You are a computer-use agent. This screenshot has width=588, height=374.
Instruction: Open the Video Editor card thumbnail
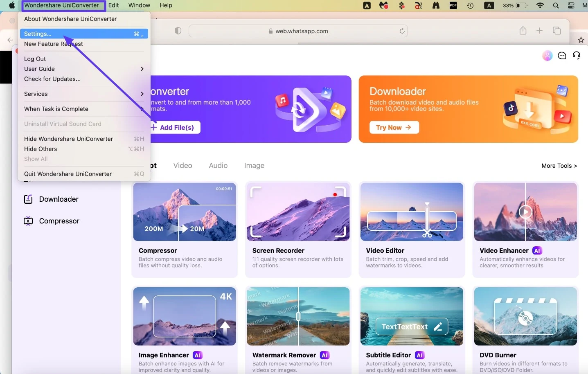pos(412,212)
